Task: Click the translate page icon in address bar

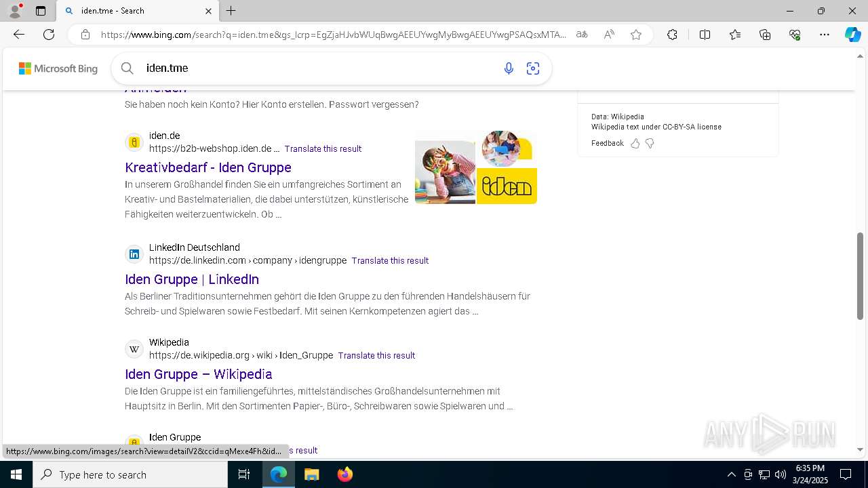Action: click(582, 35)
